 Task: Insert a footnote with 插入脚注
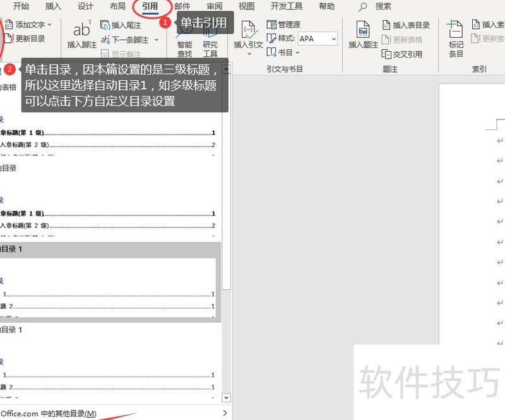(82, 35)
